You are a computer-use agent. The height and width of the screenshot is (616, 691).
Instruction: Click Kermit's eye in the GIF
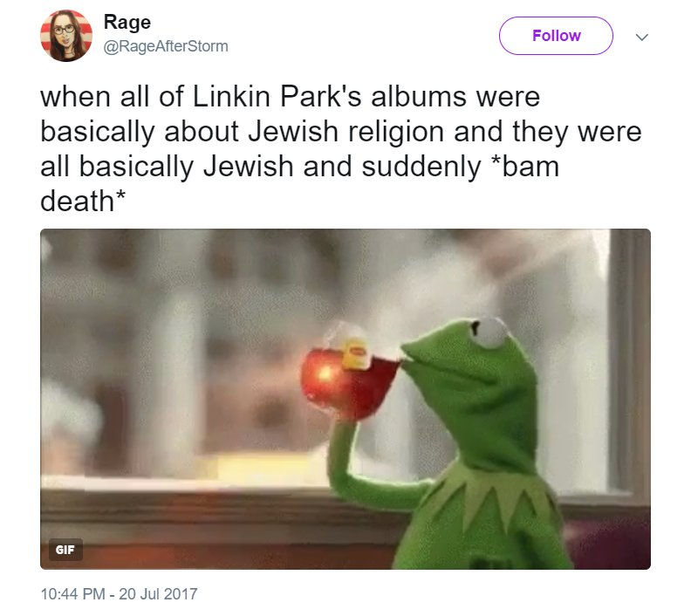pos(489,332)
